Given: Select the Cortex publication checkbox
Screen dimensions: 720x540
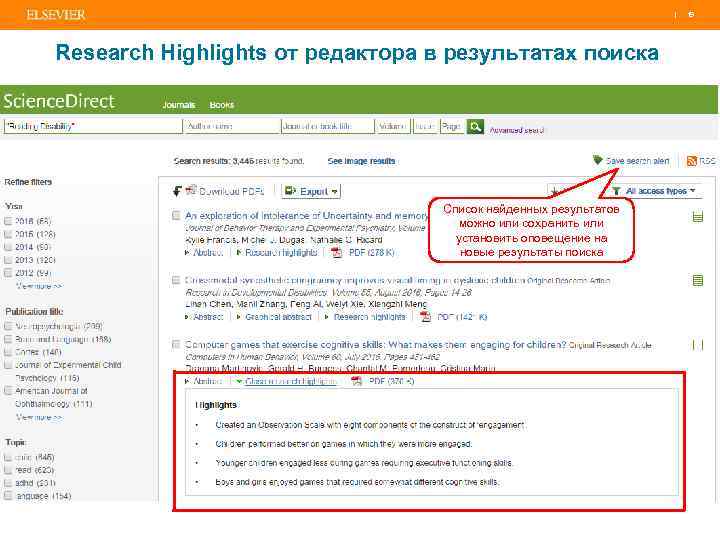Looking at the screenshot, I should [x=8, y=352].
